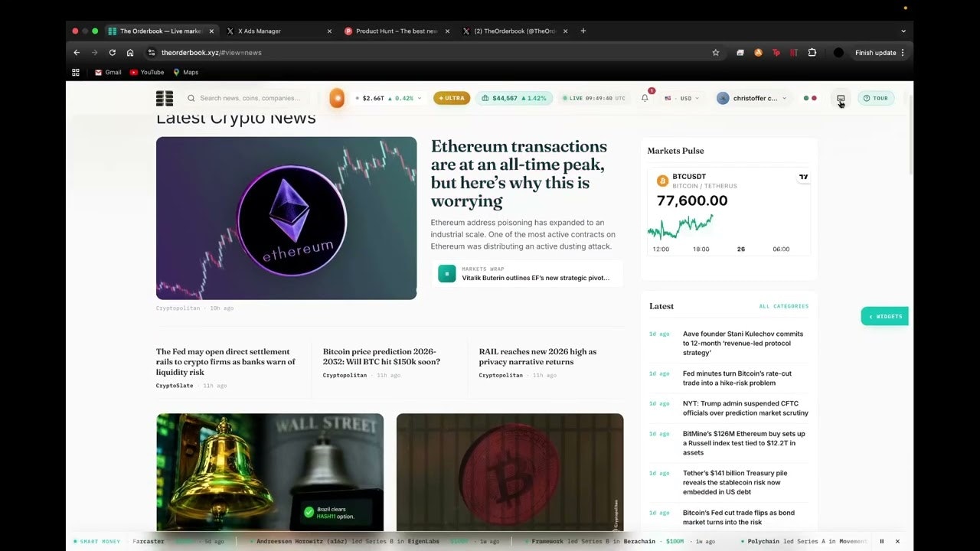980x551 pixels.
Task: Open the Chrome three-dot menu
Action: (x=903, y=53)
